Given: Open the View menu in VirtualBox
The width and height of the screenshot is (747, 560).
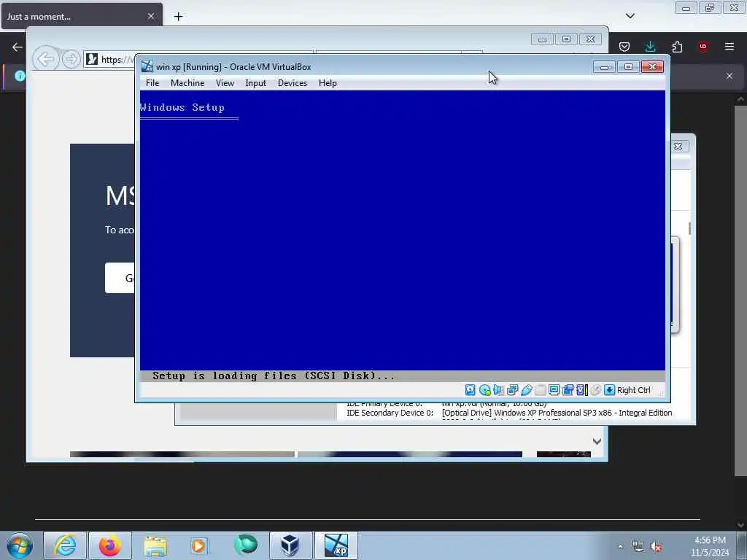Looking at the screenshot, I should [225, 83].
